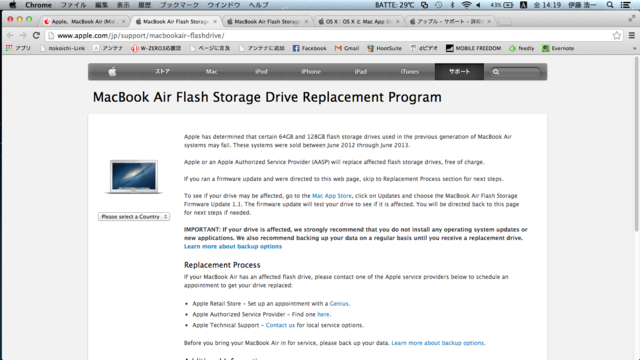The height and width of the screenshot is (360, 640).
Task: Switch to the アップル - サポート tab
Action: click(x=449, y=21)
